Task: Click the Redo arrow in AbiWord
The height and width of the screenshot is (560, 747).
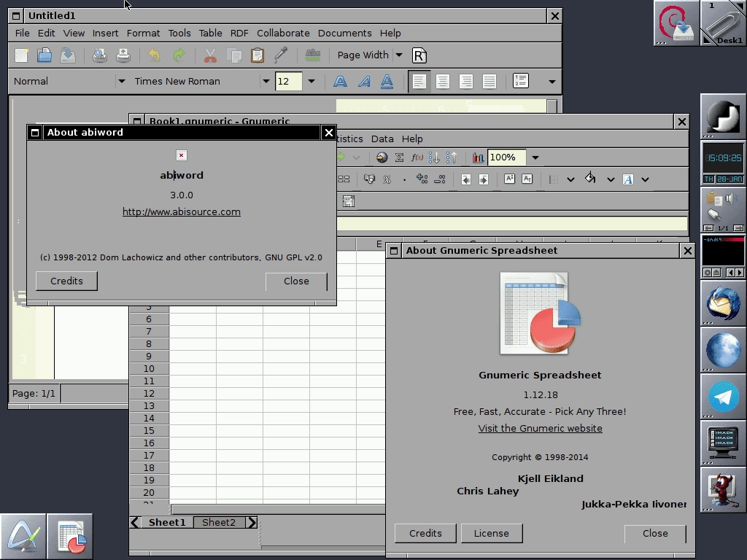Action: pyautogui.click(x=179, y=55)
